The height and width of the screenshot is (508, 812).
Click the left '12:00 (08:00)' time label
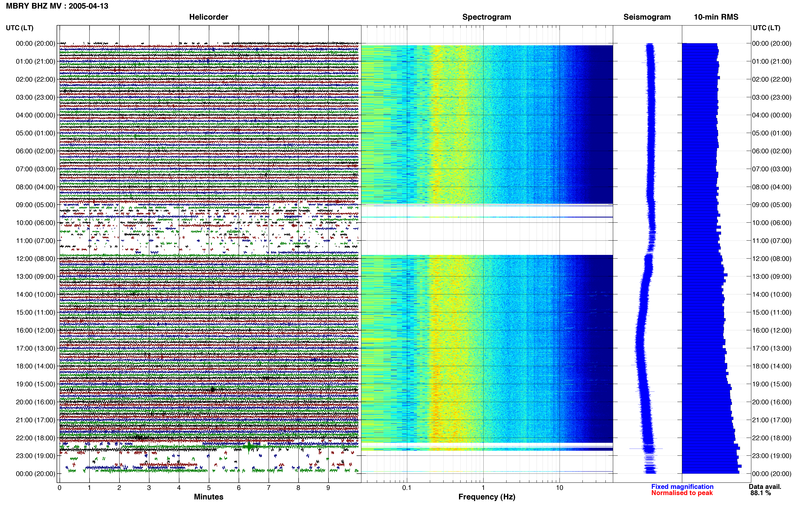click(x=36, y=259)
